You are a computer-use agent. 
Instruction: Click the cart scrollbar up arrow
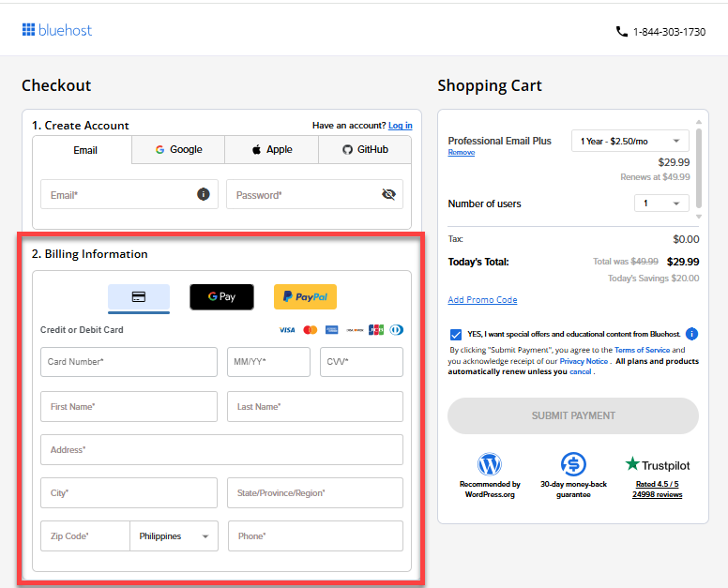pyautogui.click(x=699, y=122)
